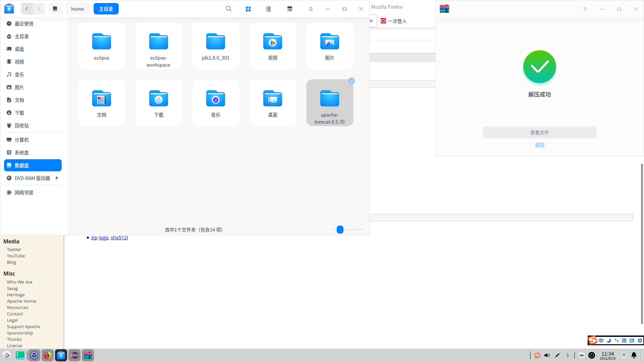Click the 返回 link
Viewport: 644px width, 362px height.
pyautogui.click(x=539, y=145)
